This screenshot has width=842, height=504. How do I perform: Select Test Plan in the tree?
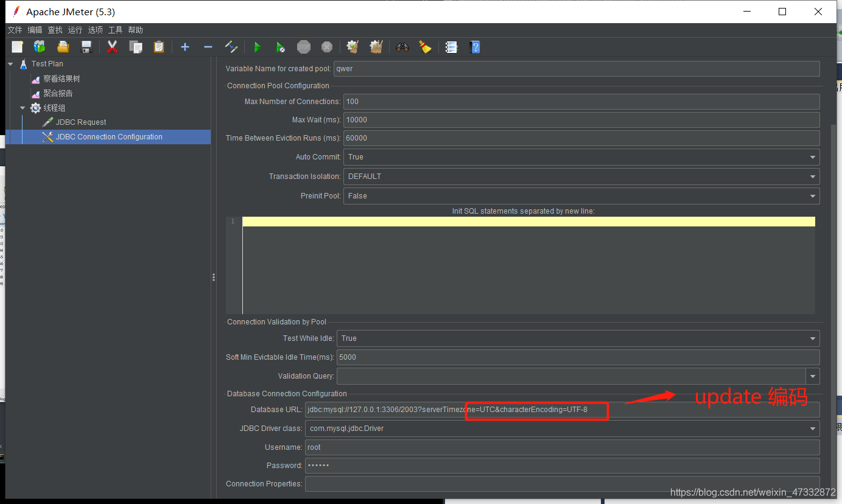click(47, 63)
